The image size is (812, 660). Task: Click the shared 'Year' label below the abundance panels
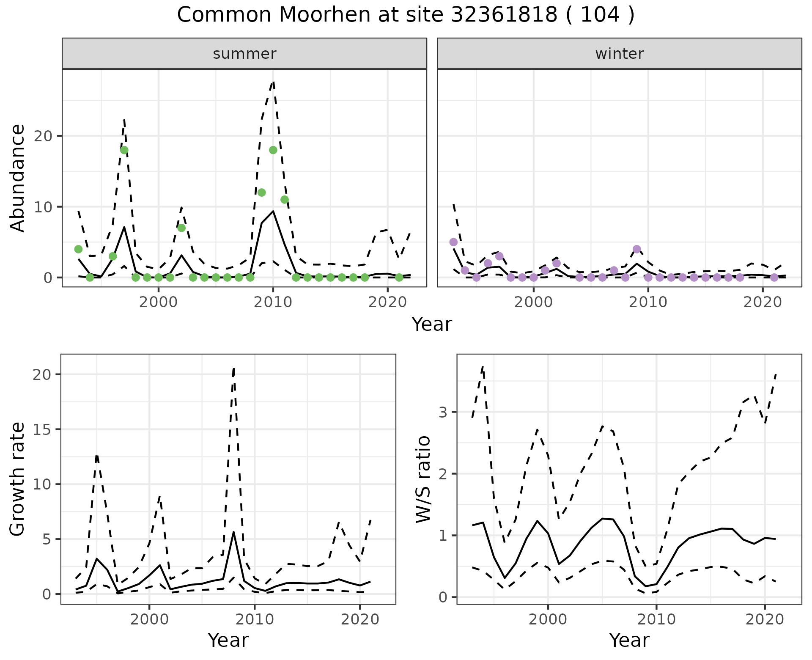[x=431, y=324]
